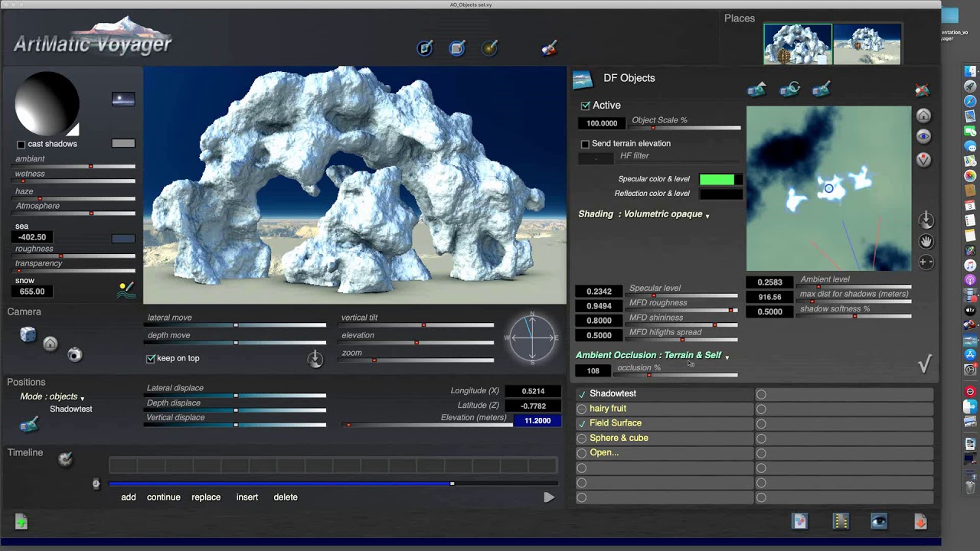Click the sea color swatch

pyautogui.click(x=123, y=238)
